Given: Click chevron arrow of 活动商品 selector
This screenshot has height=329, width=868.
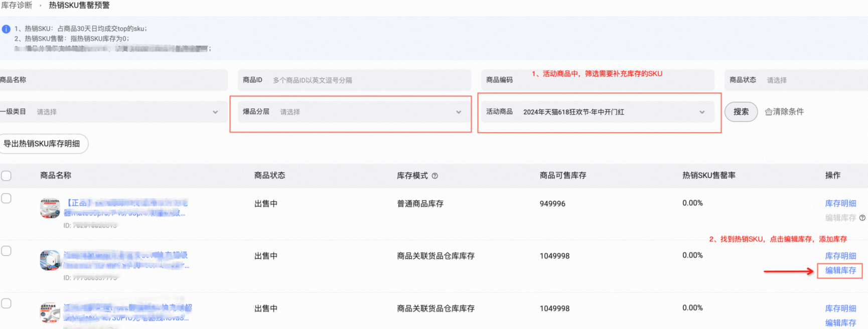Looking at the screenshot, I should 702,112.
